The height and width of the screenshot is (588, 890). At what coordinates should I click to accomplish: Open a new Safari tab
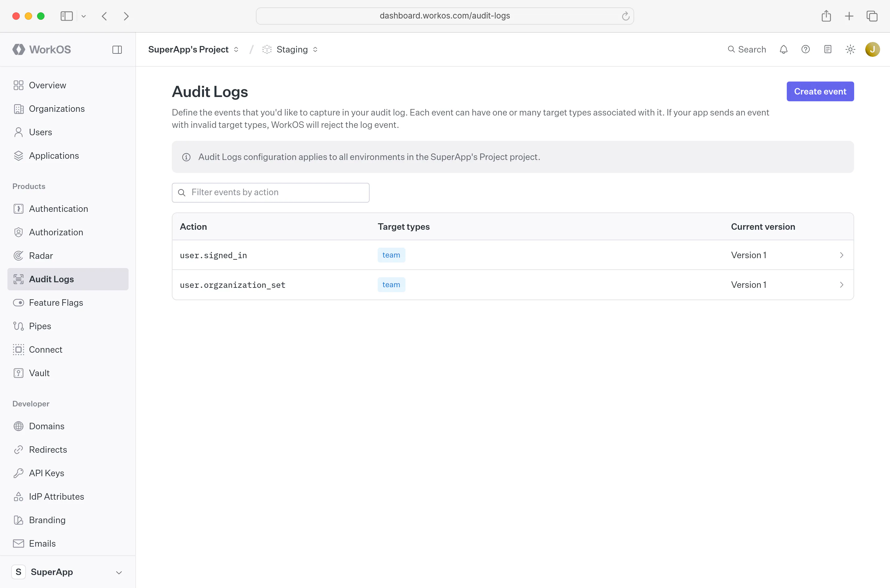point(849,16)
